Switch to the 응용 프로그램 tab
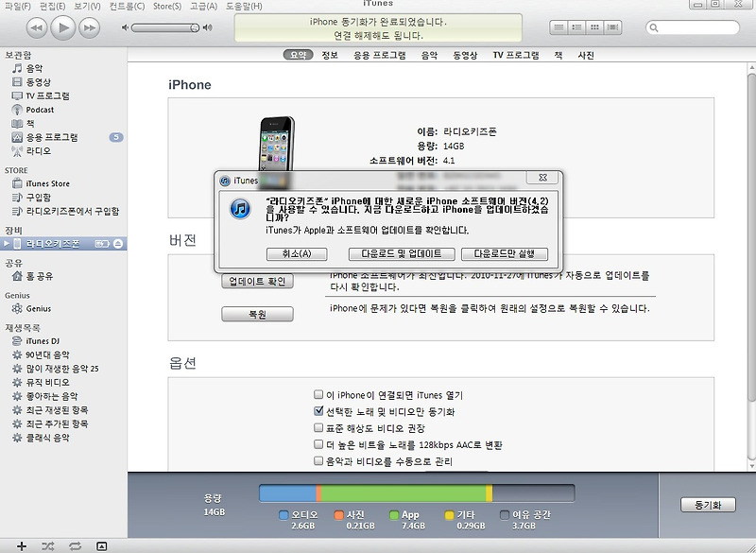Screen dimensions: 756x553 [380, 55]
